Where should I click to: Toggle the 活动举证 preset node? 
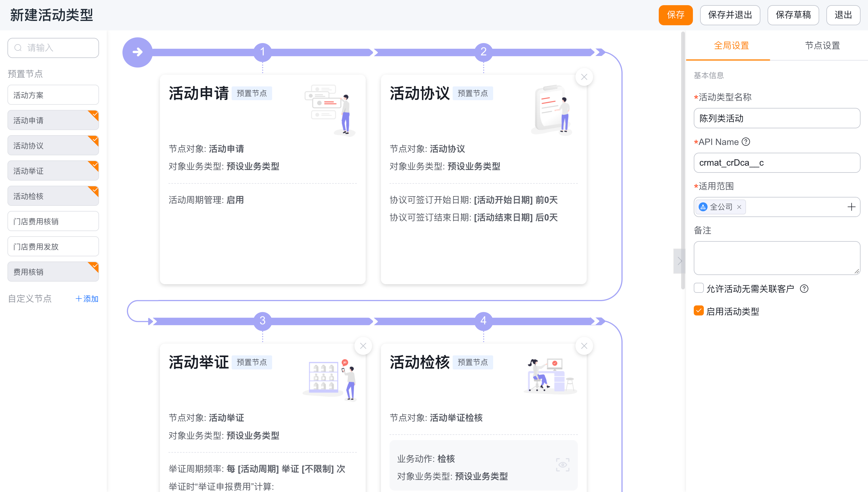[x=53, y=171]
